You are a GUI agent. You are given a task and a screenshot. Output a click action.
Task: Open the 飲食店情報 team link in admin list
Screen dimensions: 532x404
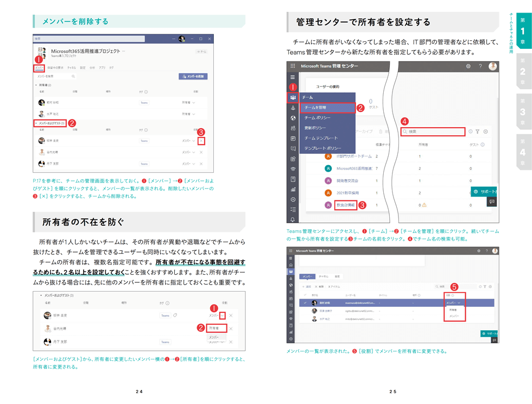(345, 205)
